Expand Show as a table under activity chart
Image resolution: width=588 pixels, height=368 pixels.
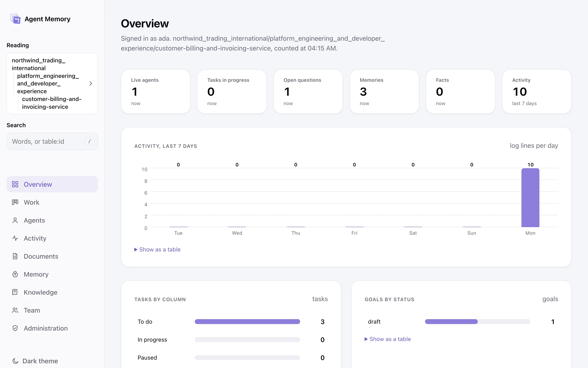157,249
